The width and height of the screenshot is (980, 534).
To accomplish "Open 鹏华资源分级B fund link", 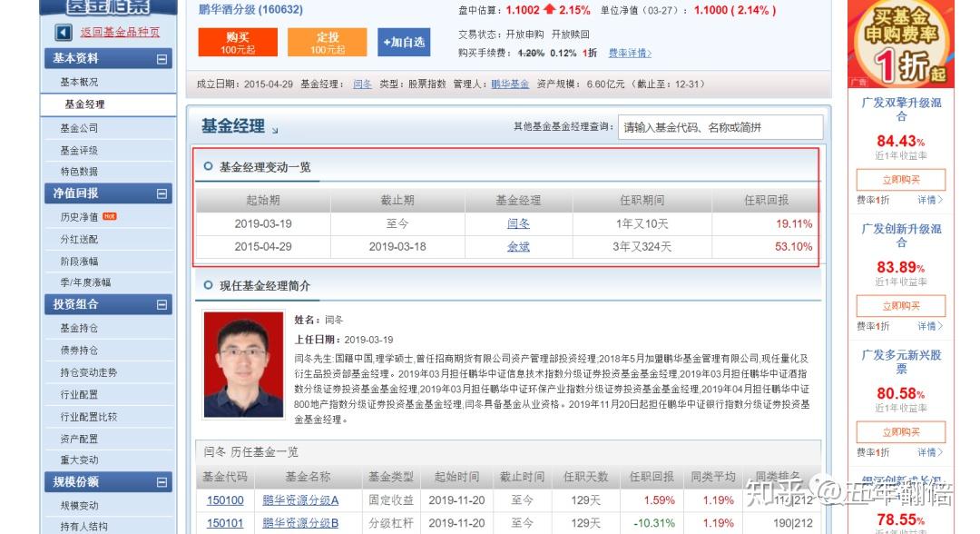I will point(300,523).
